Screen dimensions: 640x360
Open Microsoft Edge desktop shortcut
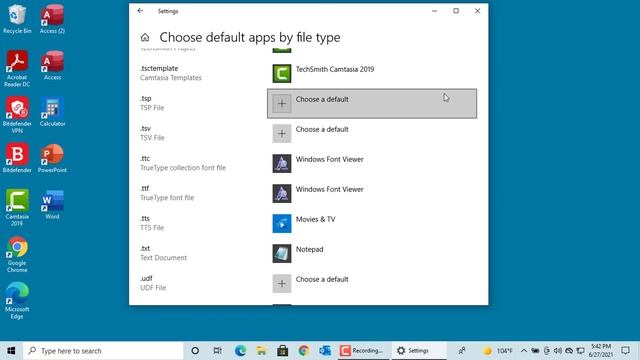(17, 301)
